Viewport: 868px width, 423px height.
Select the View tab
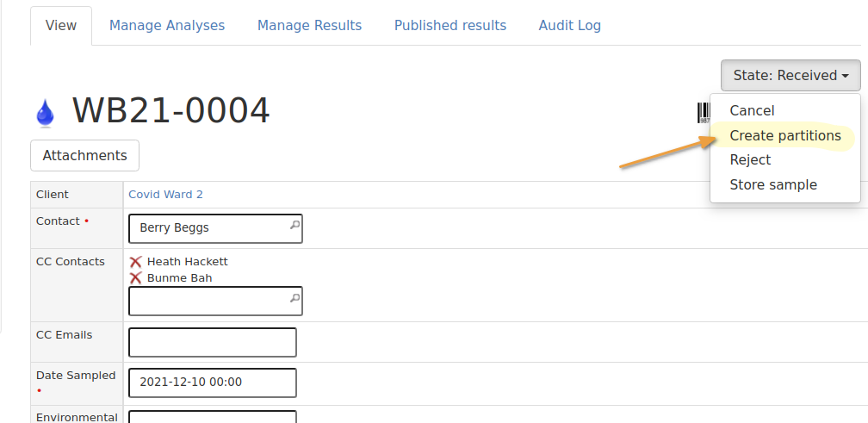coord(61,26)
